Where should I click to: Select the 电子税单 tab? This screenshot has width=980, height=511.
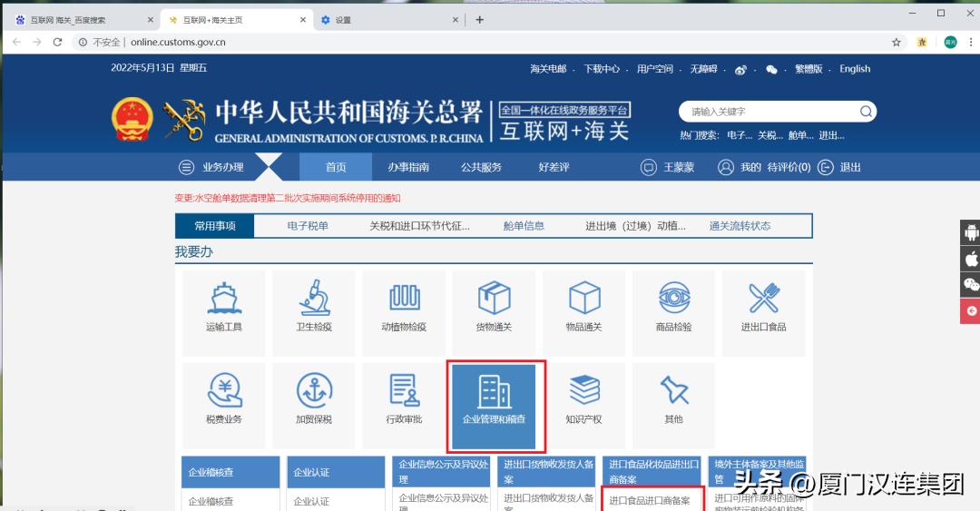(x=308, y=226)
